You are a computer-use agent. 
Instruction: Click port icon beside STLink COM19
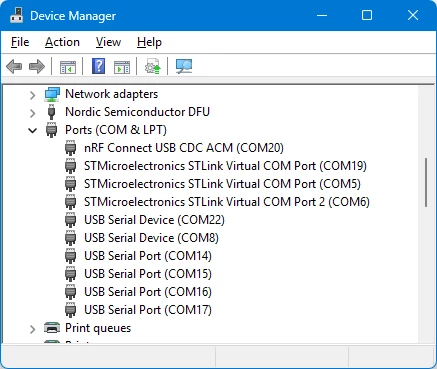click(x=70, y=166)
